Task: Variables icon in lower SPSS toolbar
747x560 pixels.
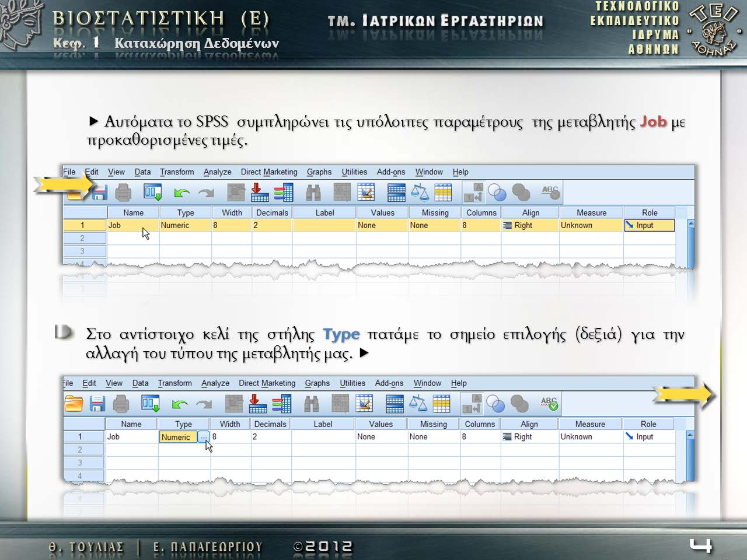Action: coord(282,403)
